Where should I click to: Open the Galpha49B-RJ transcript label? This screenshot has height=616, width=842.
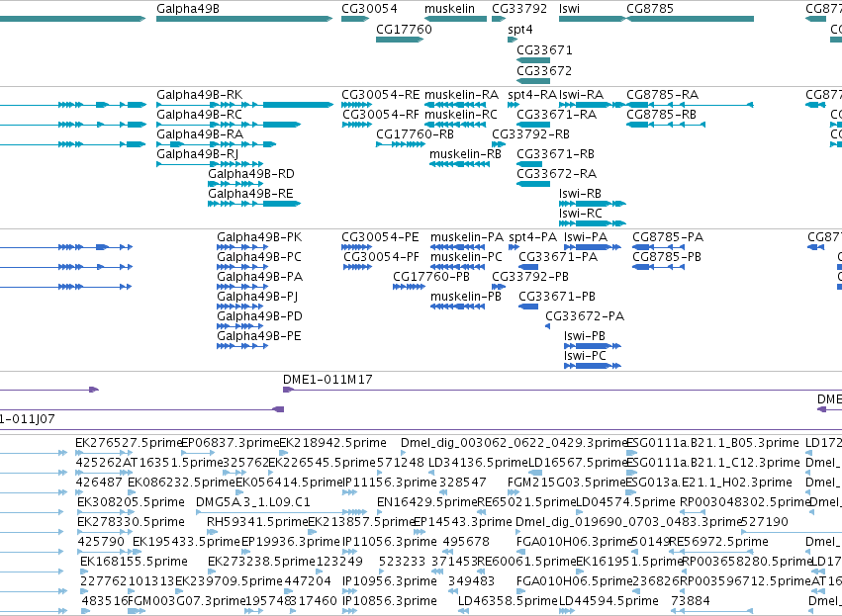click(197, 154)
